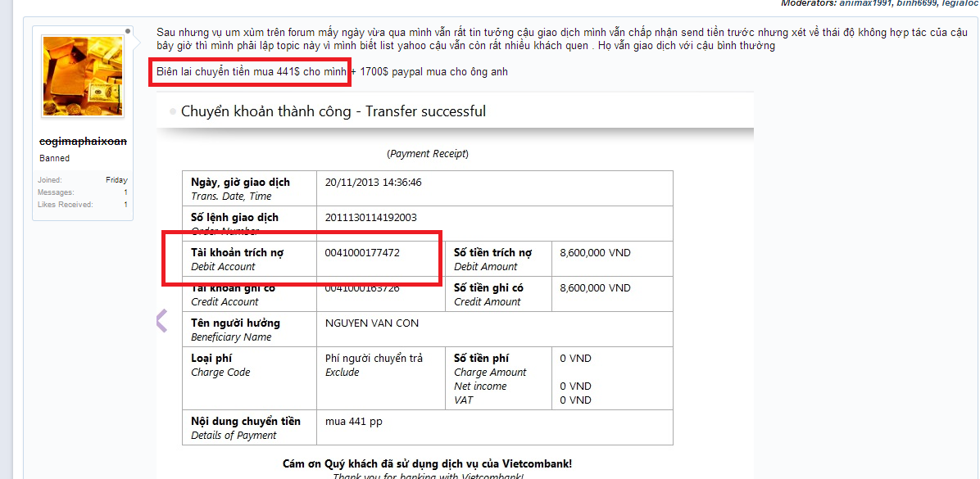Select debit account number 0041000177472

coord(362,252)
